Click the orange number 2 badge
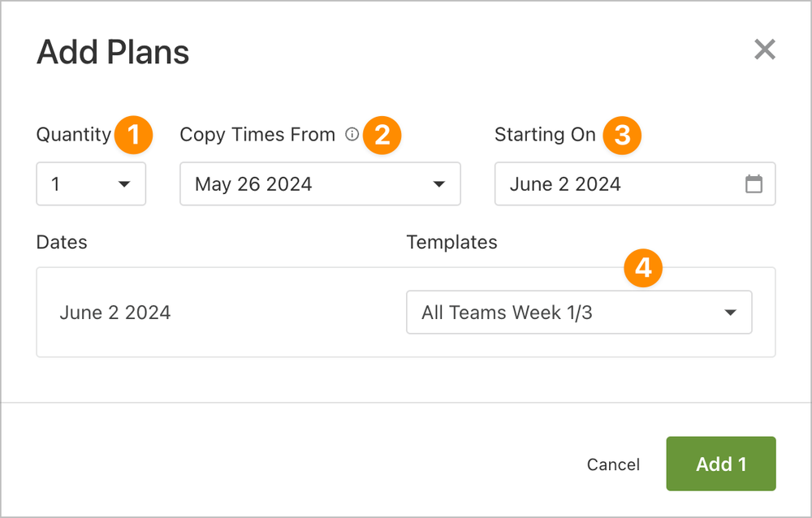Viewport: 812px width, 518px height. 382,135
